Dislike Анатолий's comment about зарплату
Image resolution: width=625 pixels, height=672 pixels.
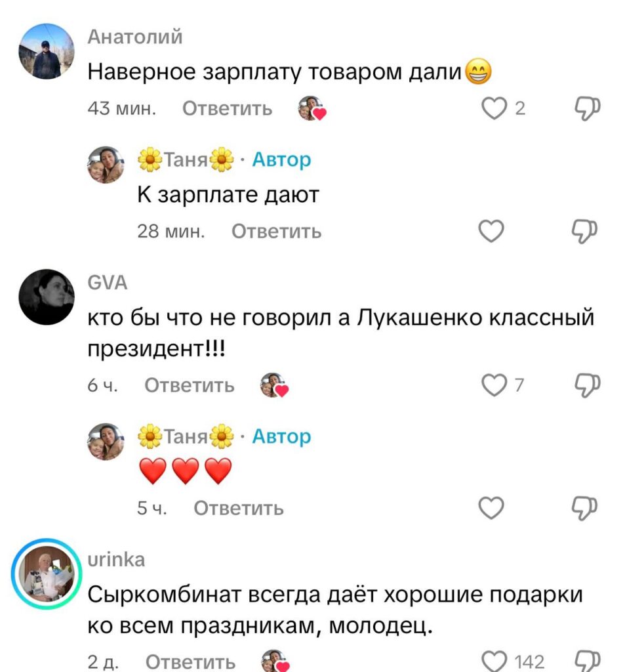pyautogui.click(x=587, y=108)
